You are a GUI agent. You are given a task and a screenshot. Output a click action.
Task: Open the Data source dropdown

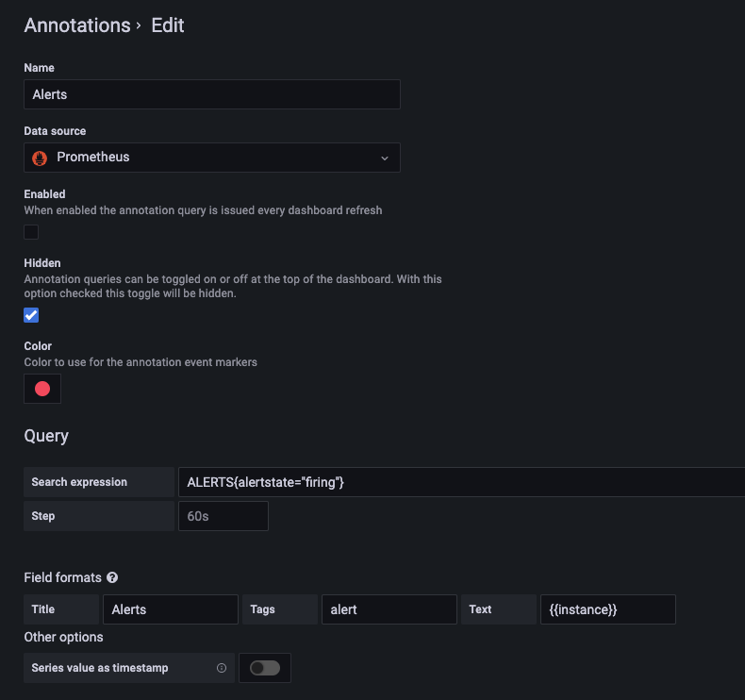tap(212, 158)
